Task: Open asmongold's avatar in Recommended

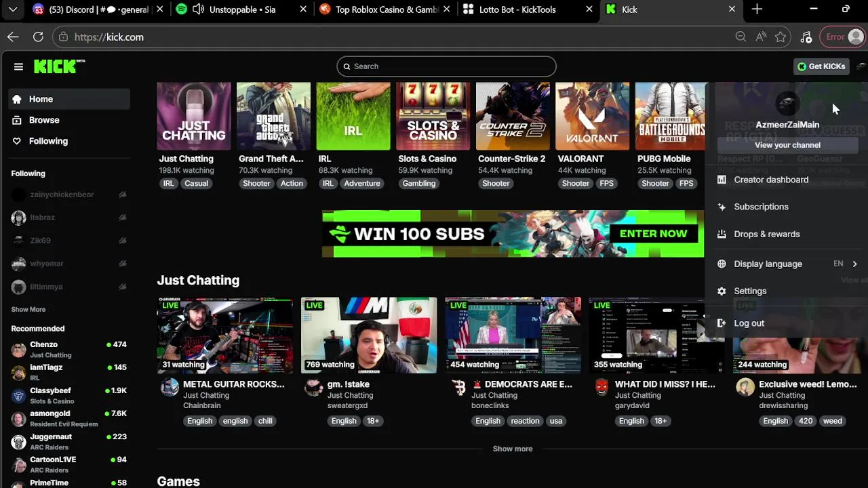Action: click(18, 419)
